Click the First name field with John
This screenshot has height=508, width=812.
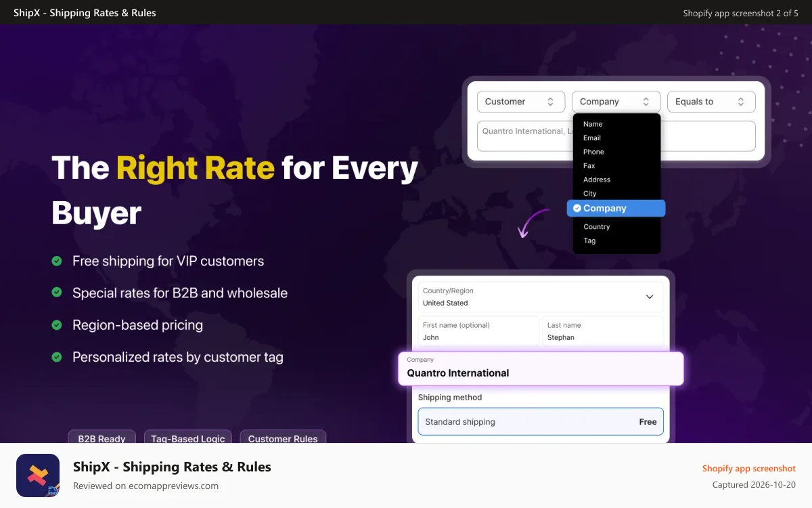478,331
